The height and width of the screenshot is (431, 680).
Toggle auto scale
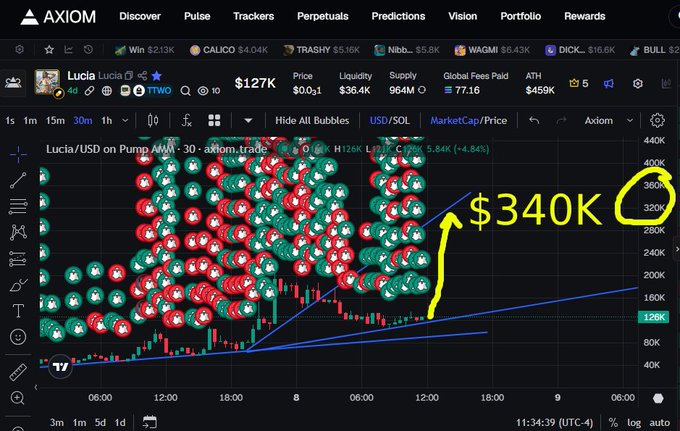tap(659, 422)
